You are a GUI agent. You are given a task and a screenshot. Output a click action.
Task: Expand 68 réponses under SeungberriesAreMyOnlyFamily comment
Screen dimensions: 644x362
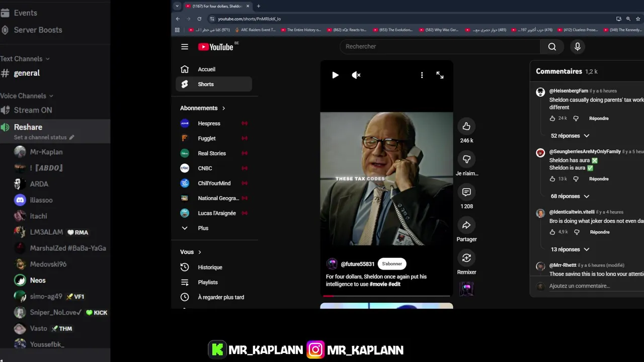[x=570, y=196]
